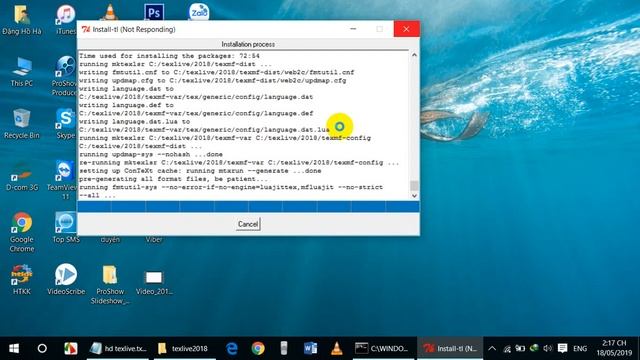
Task: Click the installer log scroll up arrow
Action: (414, 55)
